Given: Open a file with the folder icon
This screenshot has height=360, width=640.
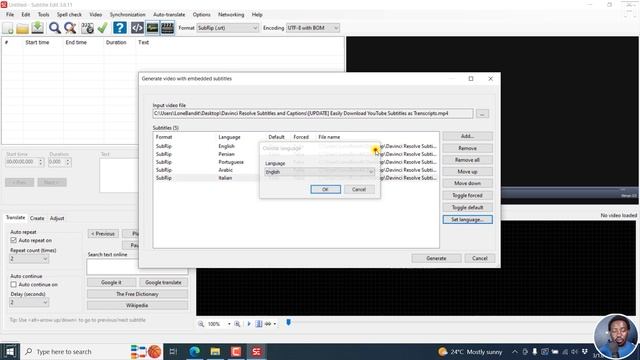Looking at the screenshot, I should pyautogui.click(x=22, y=28).
